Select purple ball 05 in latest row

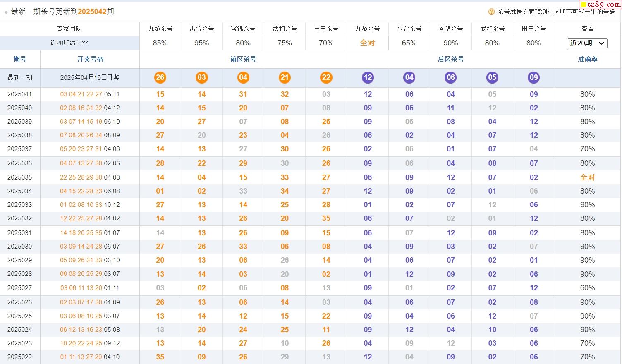(492, 77)
